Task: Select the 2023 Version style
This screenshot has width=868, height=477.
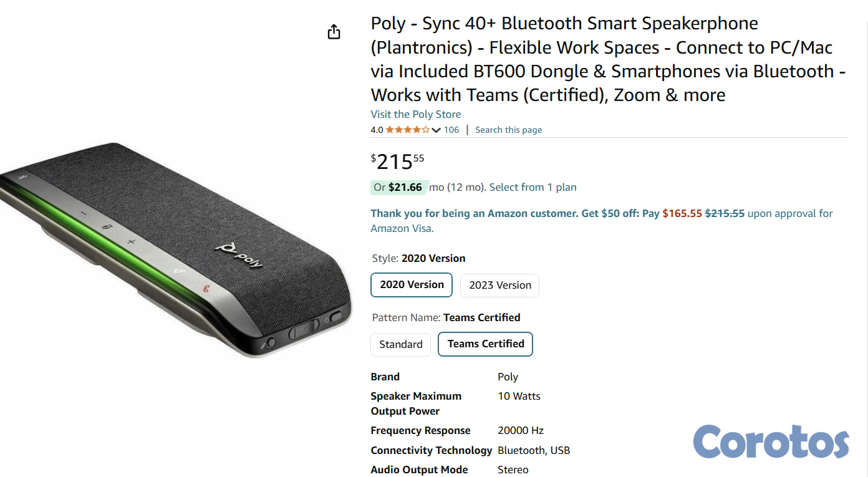Action: (x=499, y=285)
